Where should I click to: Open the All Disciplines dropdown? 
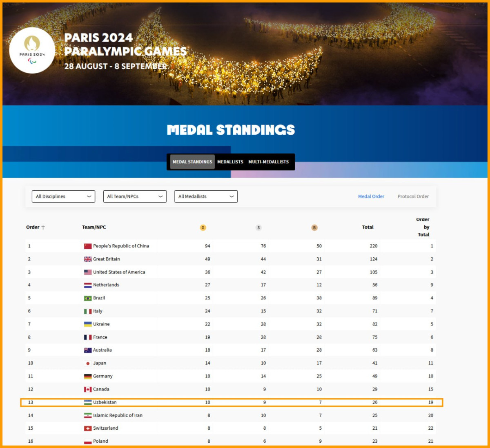(x=63, y=196)
